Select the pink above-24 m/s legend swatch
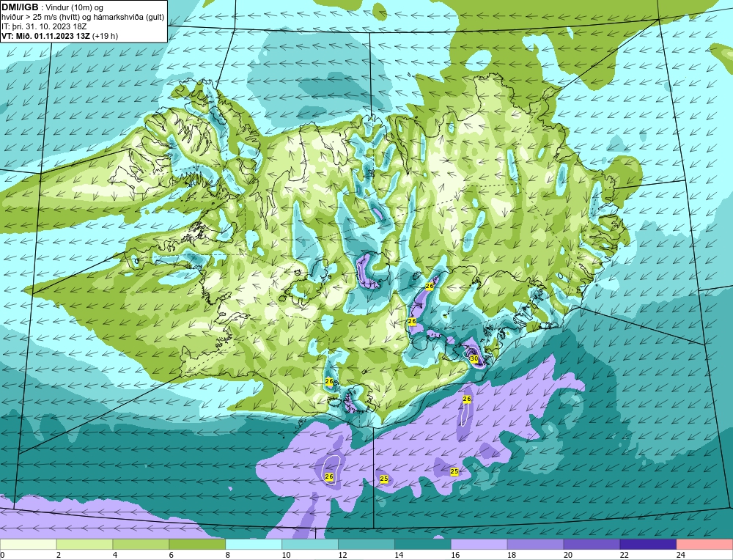Image resolution: width=733 pixels, height=560 pixels. click(x=704, y=545)
